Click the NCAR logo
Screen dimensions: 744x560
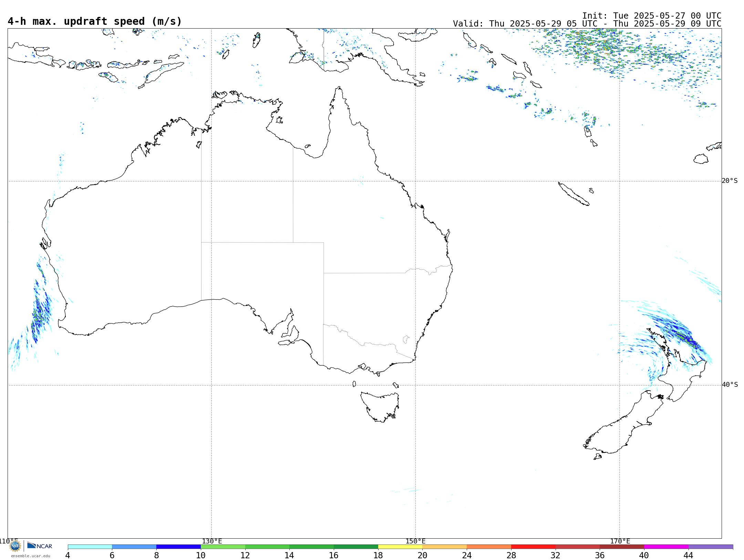40,546
